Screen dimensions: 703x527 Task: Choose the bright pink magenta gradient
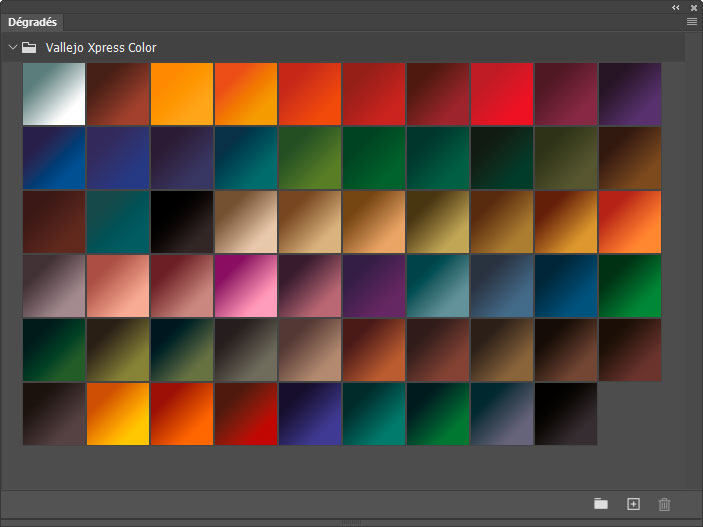[x=246, y=286]
